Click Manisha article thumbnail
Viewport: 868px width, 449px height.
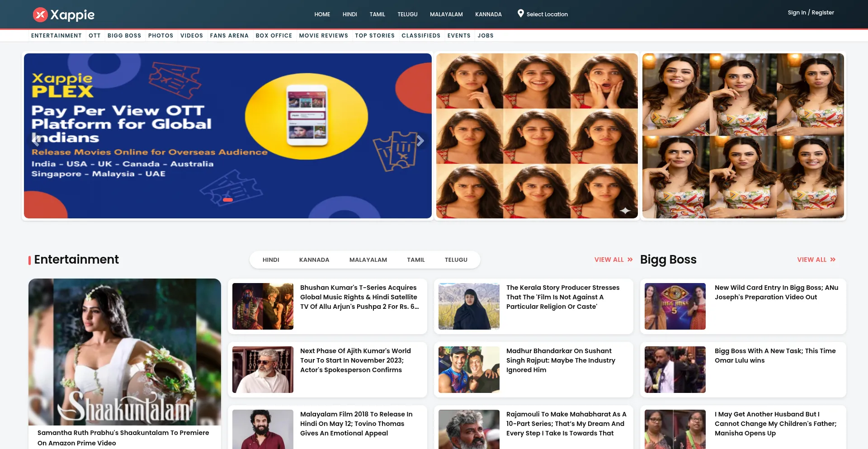pos(675,429)
